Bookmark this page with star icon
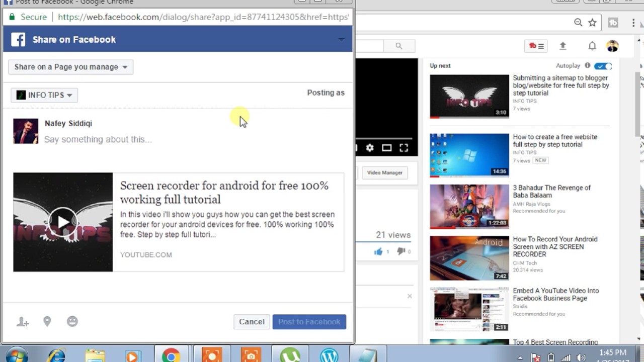644x362 pixels. pos(592,23)
